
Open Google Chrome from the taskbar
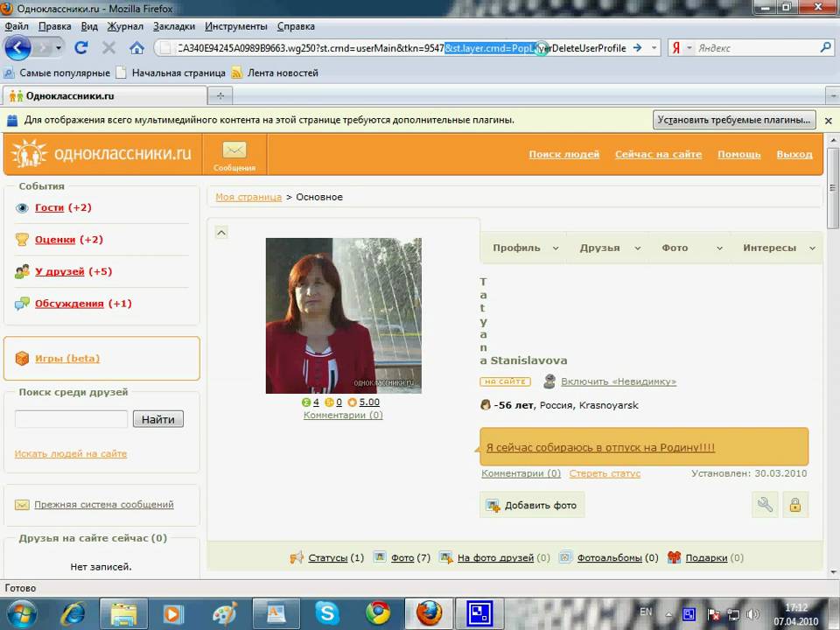tap(378, 613)
